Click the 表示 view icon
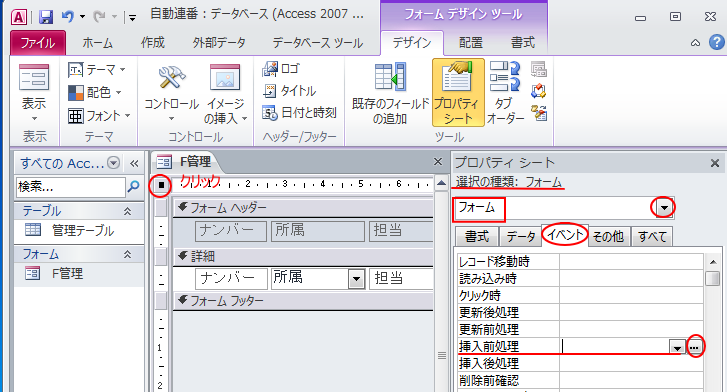The height and width of the screenshot is (392, 727). (34, 77)
